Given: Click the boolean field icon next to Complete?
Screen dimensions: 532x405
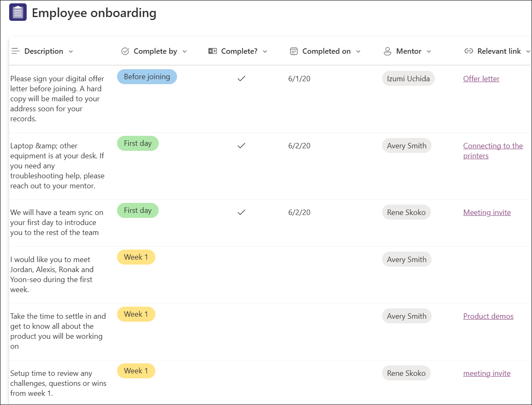Looking at the screenshot, I should tap(212, 51).
